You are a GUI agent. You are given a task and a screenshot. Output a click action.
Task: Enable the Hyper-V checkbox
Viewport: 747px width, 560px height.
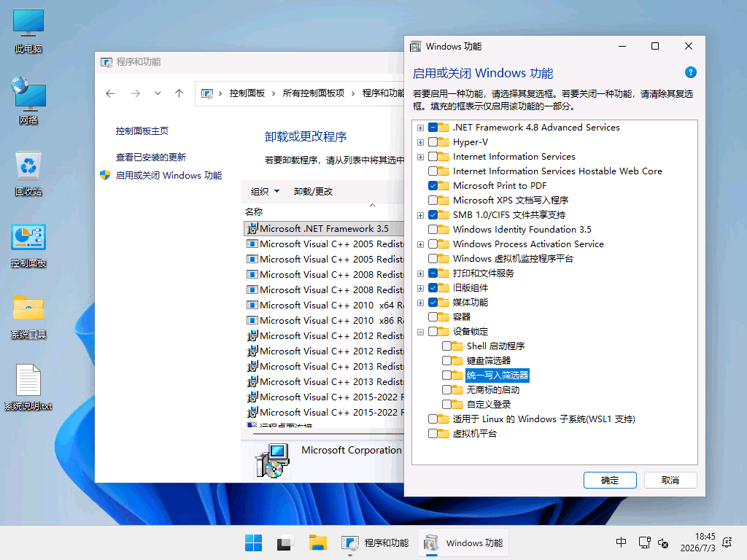click(433, 142)
